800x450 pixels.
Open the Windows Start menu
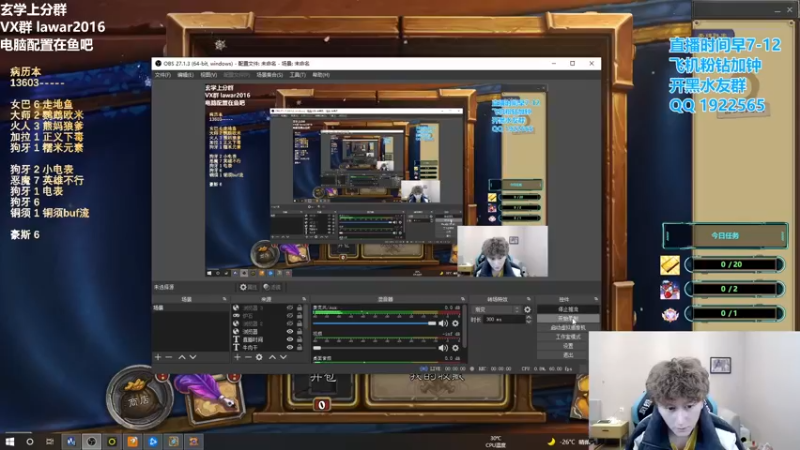pyautogui.click(x=10, y=441)
